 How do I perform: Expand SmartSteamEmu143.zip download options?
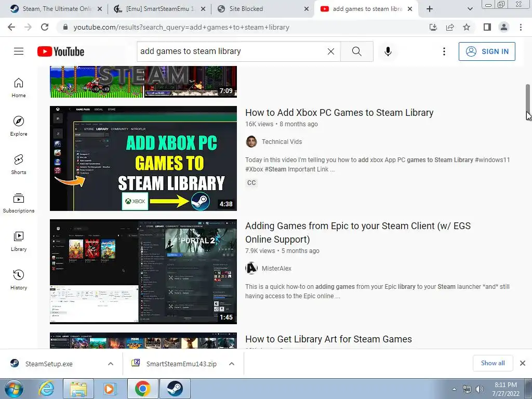(x=232, y=364)
